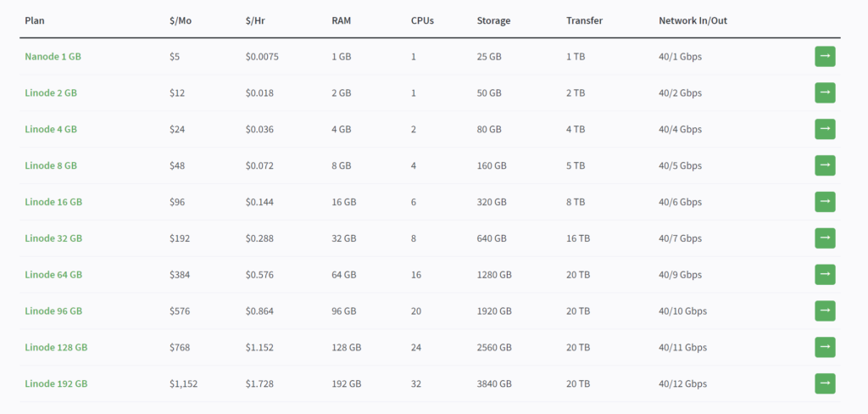Click the Linode 16 GB plan name
The width and height of the screenshot is (868, 414).
coord(53,203)
